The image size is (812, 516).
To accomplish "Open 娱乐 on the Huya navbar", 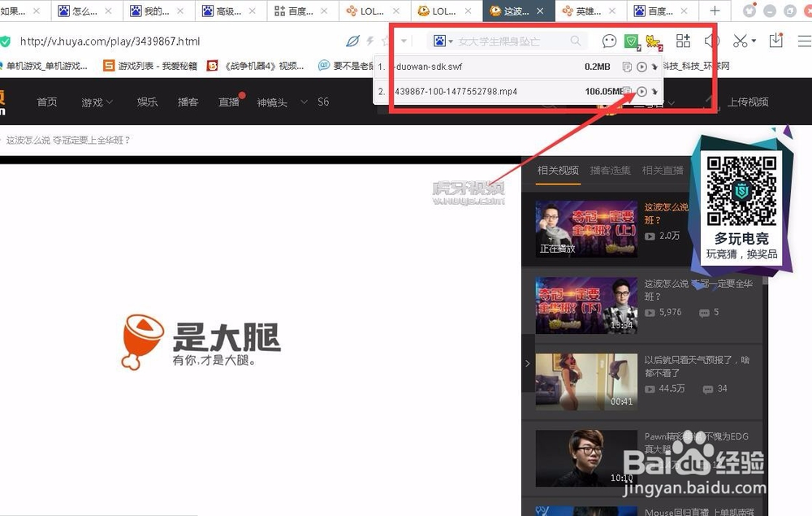I will pos(147,102).
